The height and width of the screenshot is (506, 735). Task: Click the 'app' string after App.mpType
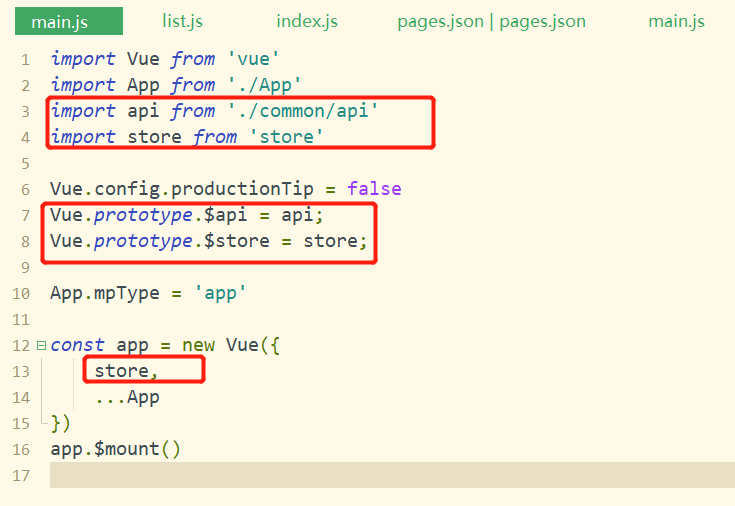point(220,293)
